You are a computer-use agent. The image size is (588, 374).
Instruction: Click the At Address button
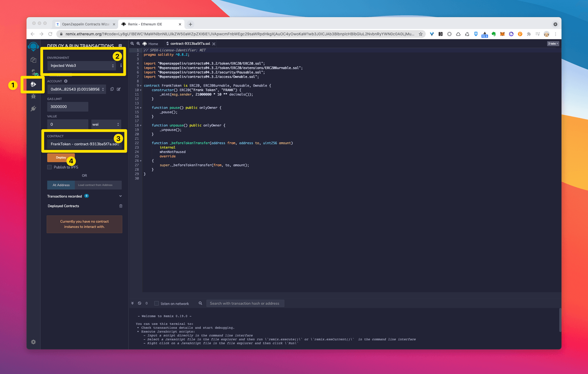61,185
